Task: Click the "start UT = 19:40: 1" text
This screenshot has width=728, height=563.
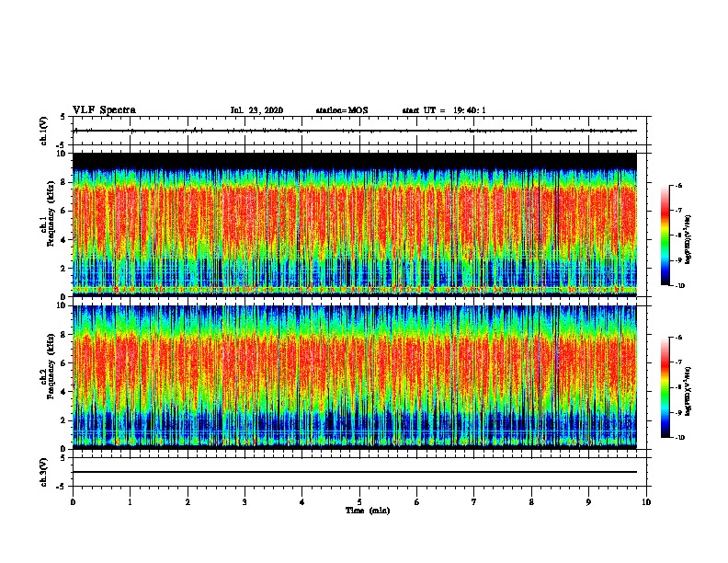Action: (x=444, y=110)
